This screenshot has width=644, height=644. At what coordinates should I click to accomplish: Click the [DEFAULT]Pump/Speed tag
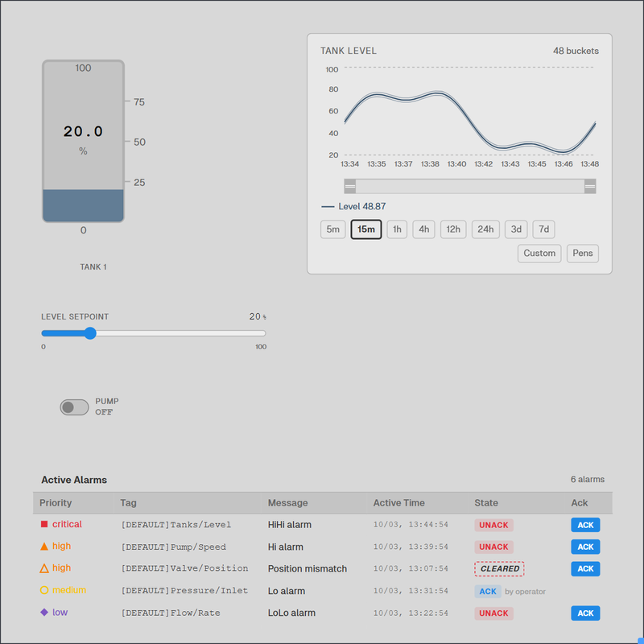pyautogui.click(x=173, y=547)
